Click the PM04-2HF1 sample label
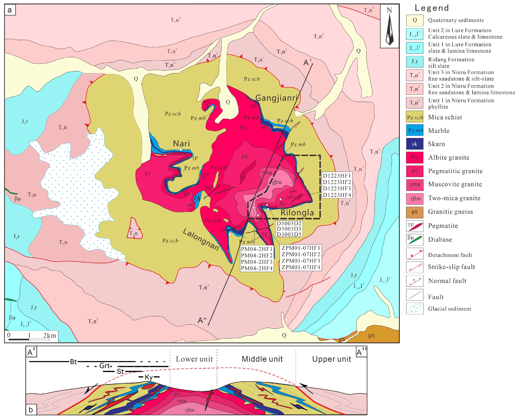 coord(256,249)
